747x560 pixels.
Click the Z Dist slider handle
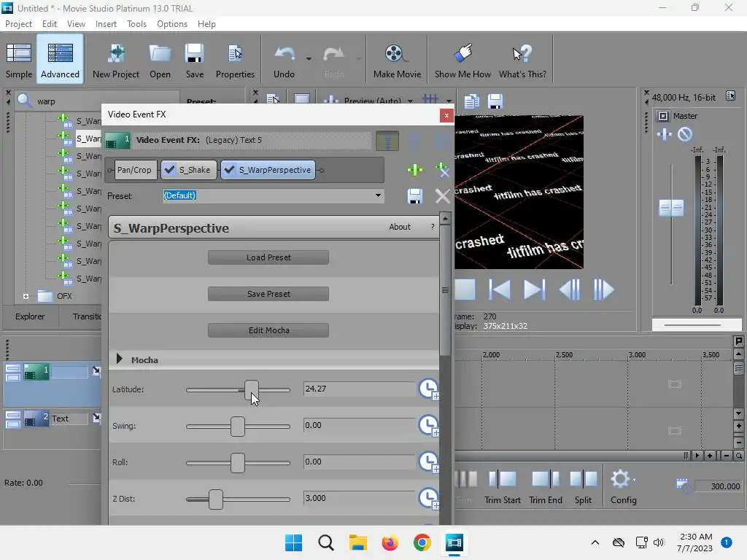point(216,499)
